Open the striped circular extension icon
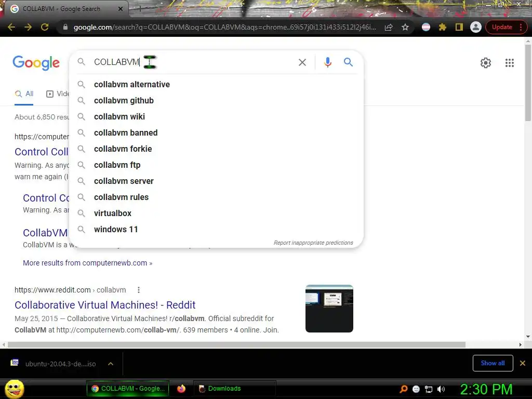 coord(426,27)
